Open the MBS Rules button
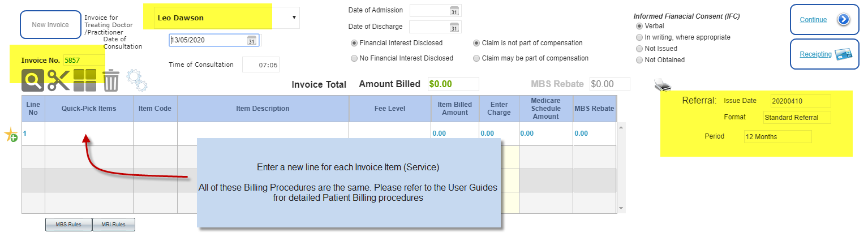 (x=68, y=225)
